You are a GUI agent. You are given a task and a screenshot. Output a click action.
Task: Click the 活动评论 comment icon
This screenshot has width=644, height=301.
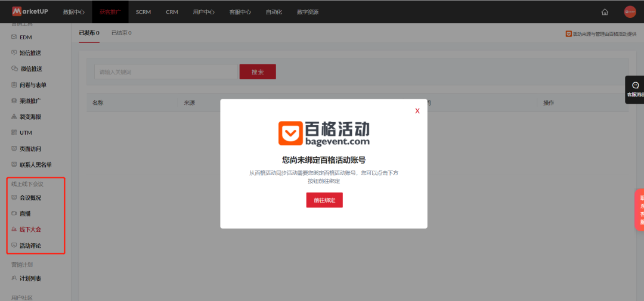click(x=14, y=246)
